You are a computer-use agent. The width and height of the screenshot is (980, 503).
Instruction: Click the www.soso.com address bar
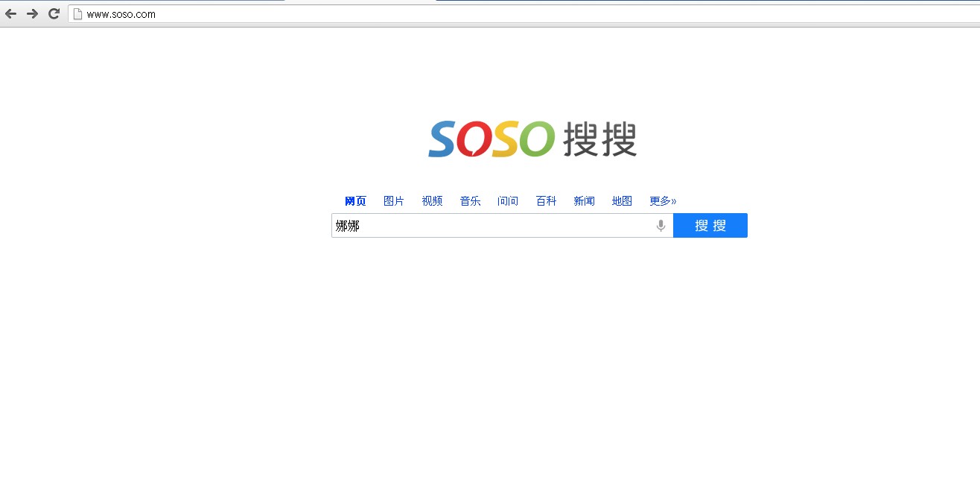click(524, 14)
